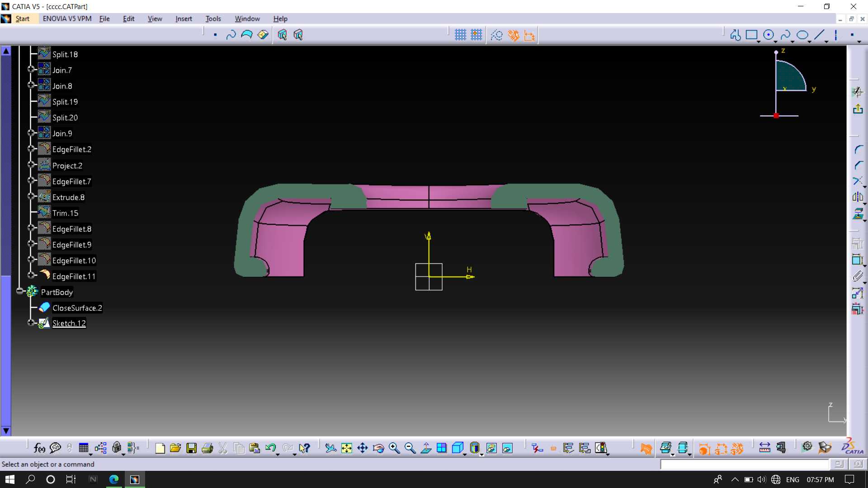Select the Pan arrows icon
This screenshot has width=868, height=488.
(363, 448)
